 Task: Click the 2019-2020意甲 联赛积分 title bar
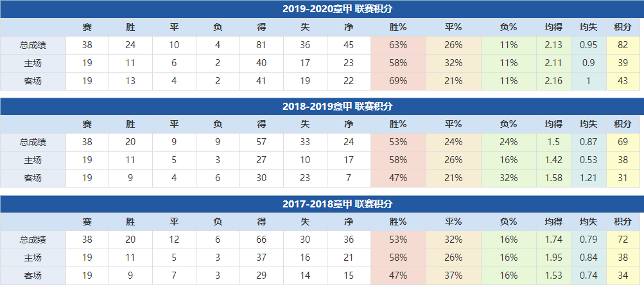(322, 9)
